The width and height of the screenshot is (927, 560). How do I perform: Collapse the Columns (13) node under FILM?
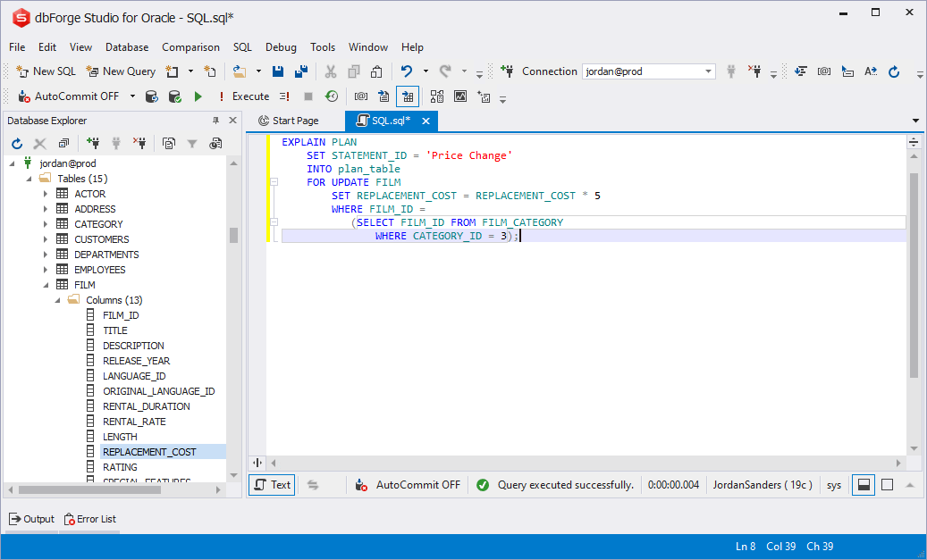[57, 299]
